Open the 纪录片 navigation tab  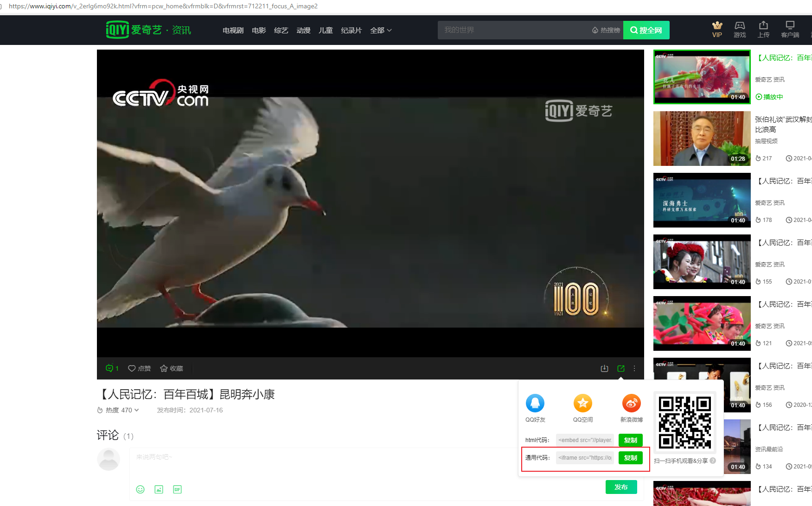coord(351,30)
